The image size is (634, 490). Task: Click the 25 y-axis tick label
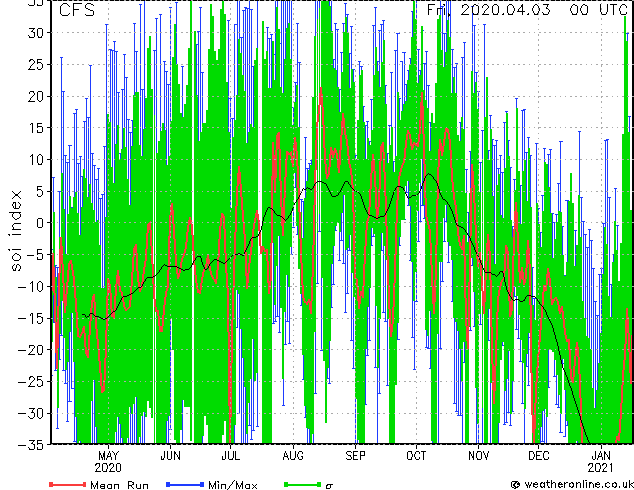(x=36, y=64)
